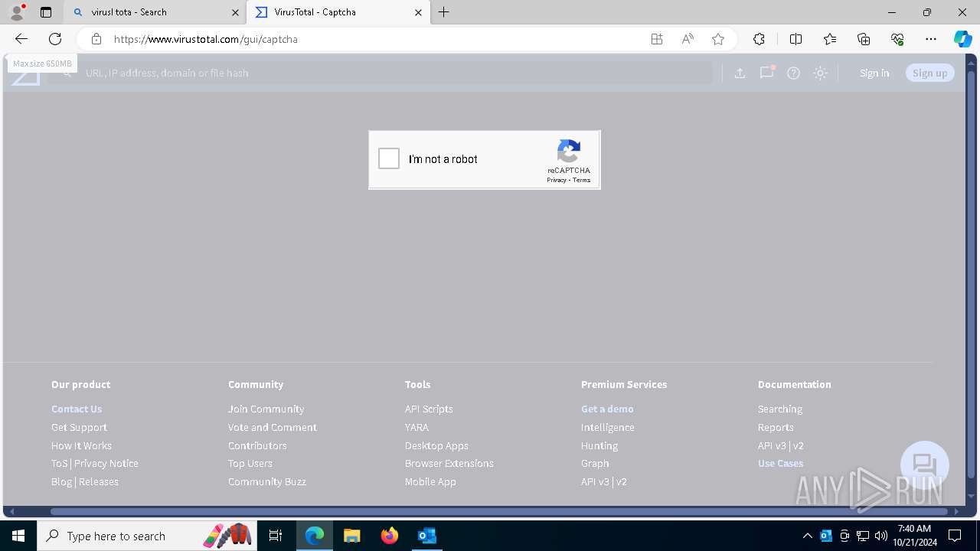
Task: Close the virusl tota Search tab
Action: click(235, 12)
